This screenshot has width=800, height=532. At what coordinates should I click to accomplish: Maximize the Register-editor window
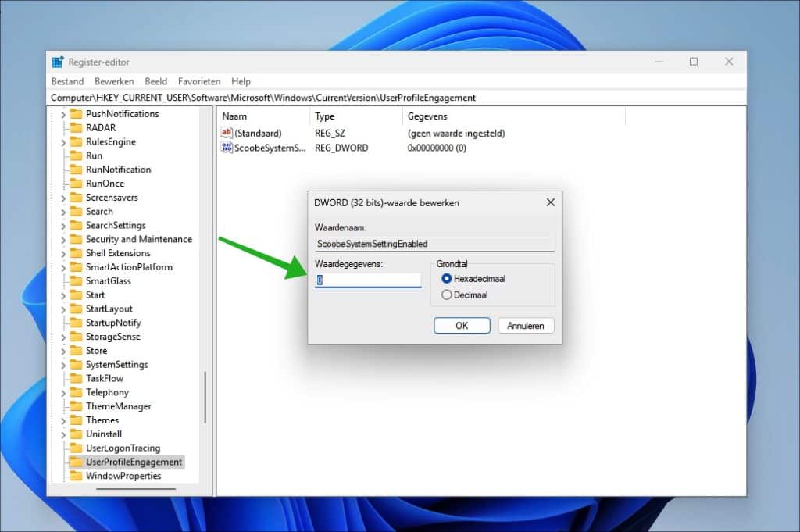[694, 62]
